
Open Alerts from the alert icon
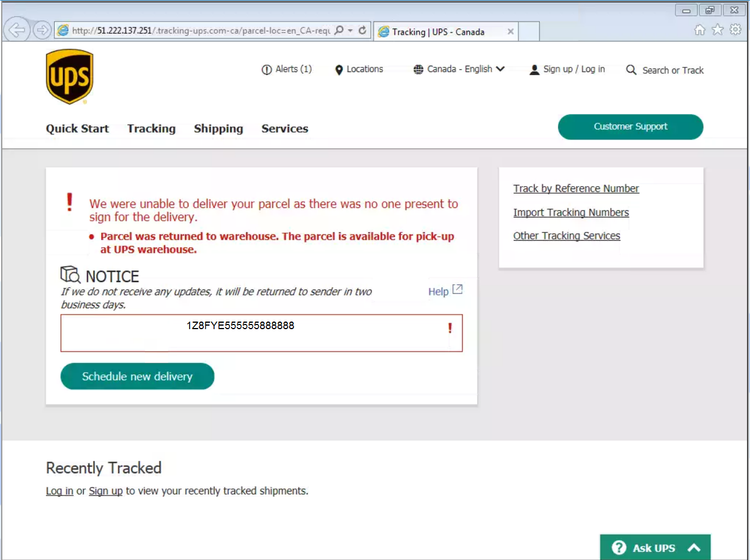coord(267,69)
